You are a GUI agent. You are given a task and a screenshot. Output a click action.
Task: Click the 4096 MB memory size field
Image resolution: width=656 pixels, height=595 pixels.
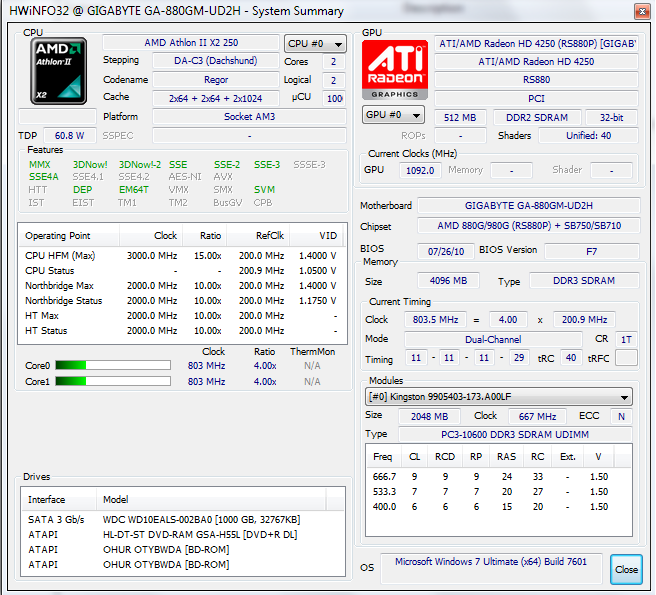(x=448, y=280)
